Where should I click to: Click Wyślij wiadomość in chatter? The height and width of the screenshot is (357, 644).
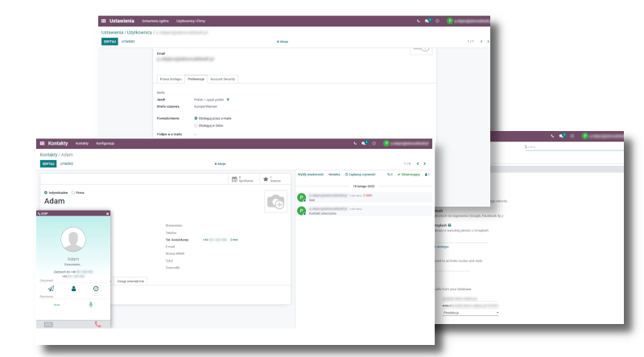coord(311,174)
